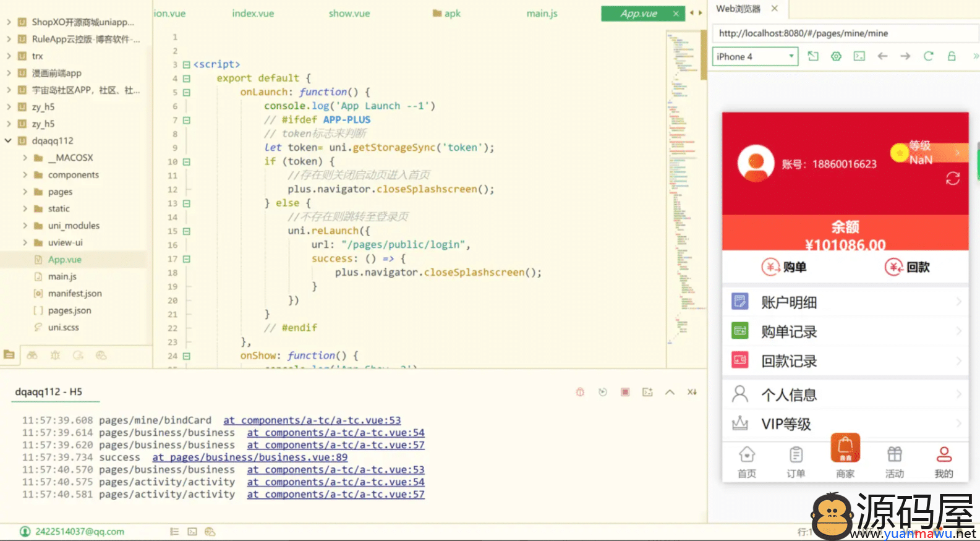
Task: Open link a-tc.vue:53 for bindCard log
Action: tap(312, 420)
